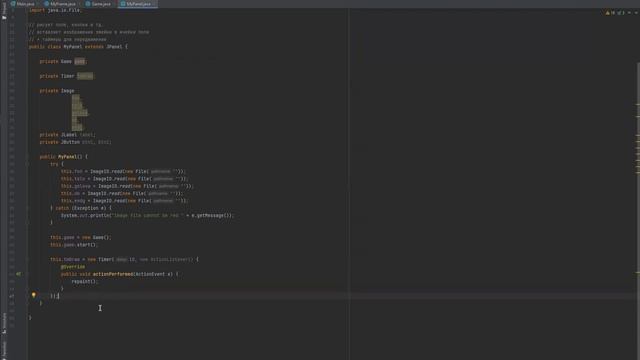The width and height of the screenshot is (640, 360).
Task: Open the warnings indicator in editor corner
Action: coord(610,13)
